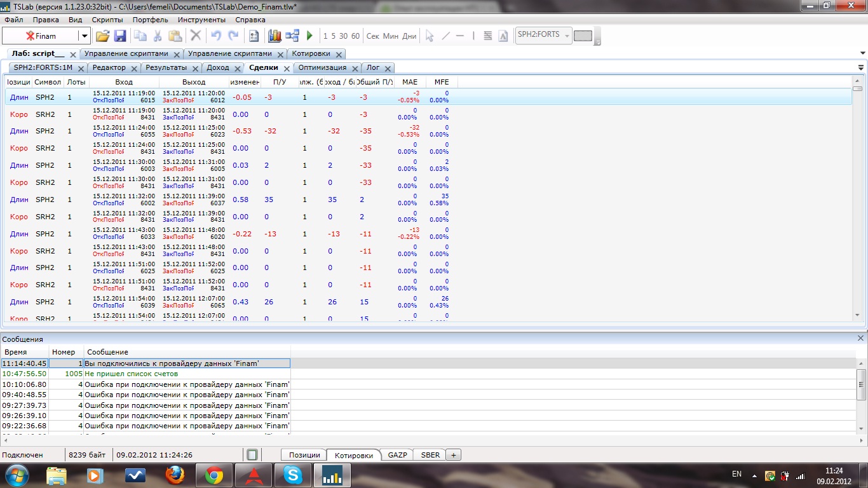Expand the tab list arrow at right of subtabs

pos(861,67)
